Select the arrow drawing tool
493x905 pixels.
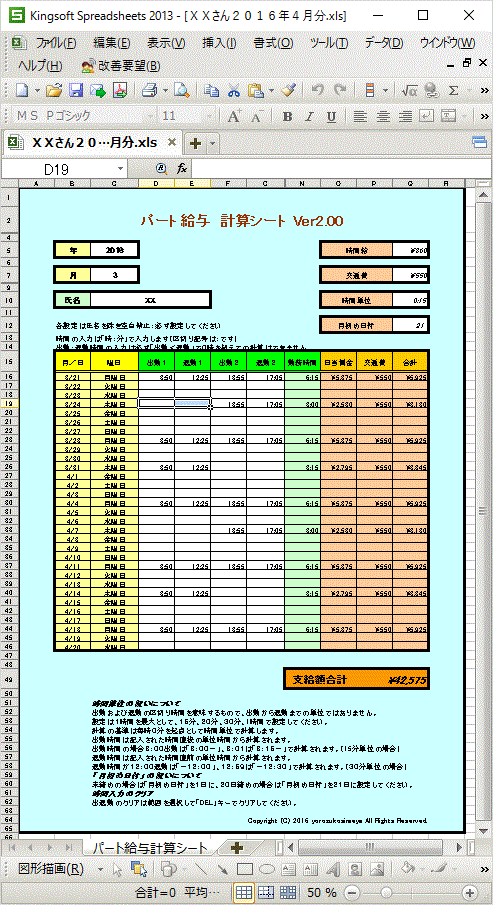pyautogui.click(x=223, y=869)
